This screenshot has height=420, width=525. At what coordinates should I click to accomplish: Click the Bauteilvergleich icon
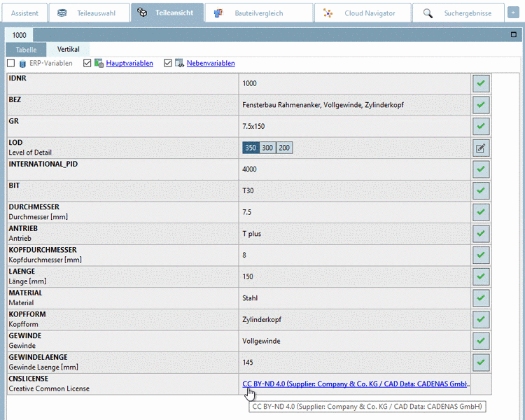pos(218,13)
